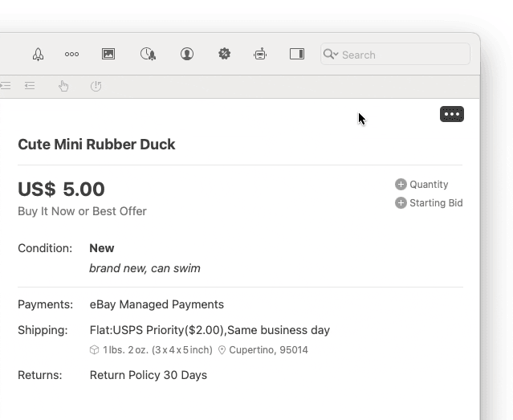
Task: Open the dark ellipsis more-options button
Action: pos(452,114)
